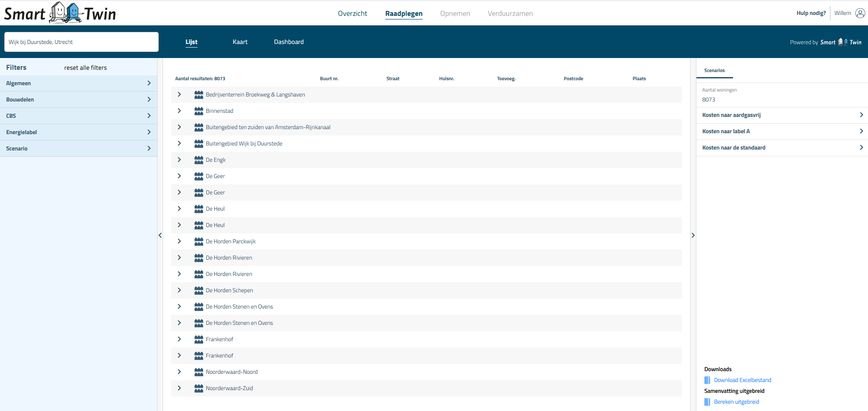Click the spreadsheet icon beside Bereken uitgebreid

point(707,402)
